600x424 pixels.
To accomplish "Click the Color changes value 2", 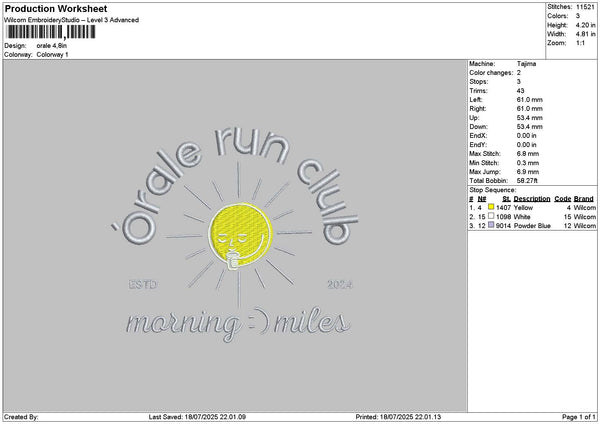I will tap(519, 73).
